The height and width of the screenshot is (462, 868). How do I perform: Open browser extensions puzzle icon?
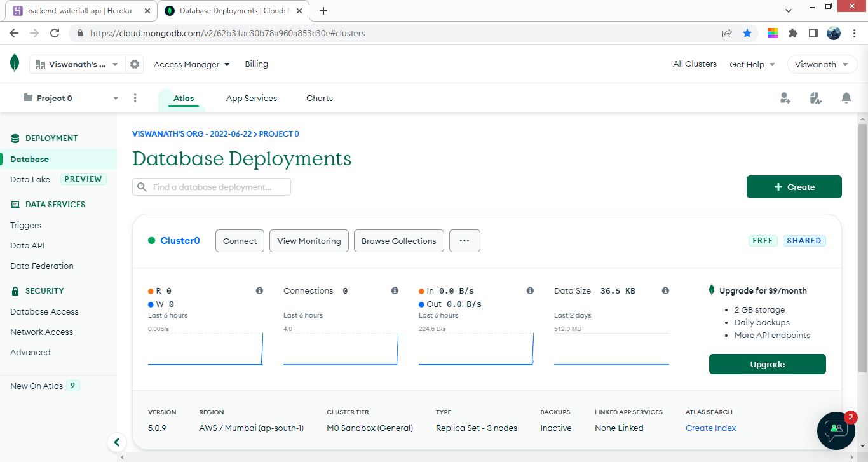point(793,33)
